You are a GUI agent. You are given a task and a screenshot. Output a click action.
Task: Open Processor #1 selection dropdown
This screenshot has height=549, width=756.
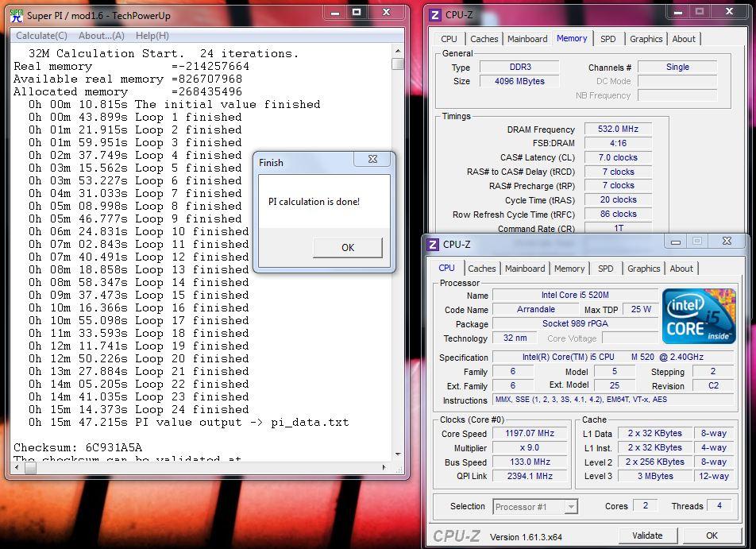click(535, 507)
